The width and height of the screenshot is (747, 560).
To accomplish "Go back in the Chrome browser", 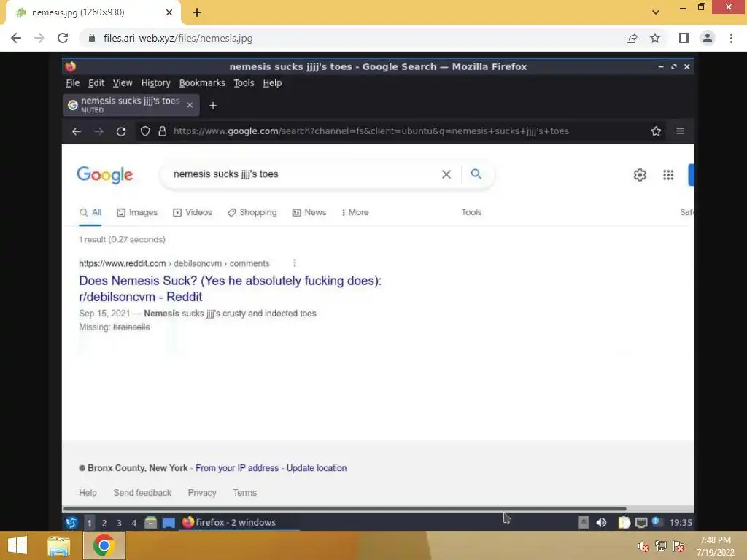I will click(16, 38).
